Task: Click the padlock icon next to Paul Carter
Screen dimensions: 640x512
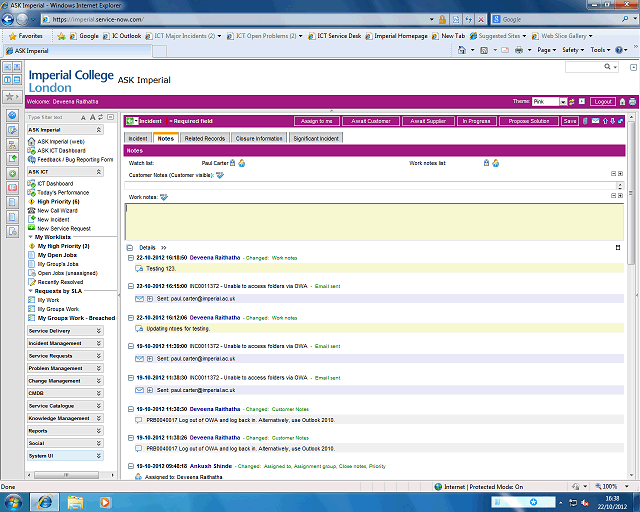Action: point(235,162)
